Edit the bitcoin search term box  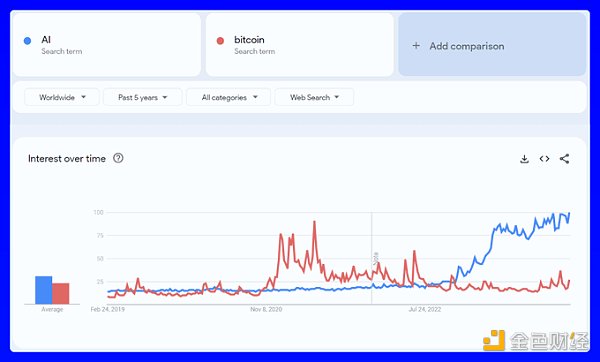300,45
